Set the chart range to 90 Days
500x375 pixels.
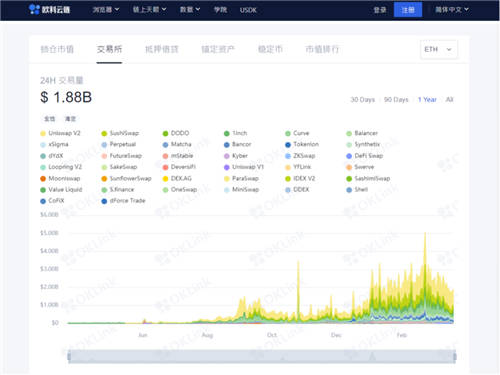(x=396, y=99)
